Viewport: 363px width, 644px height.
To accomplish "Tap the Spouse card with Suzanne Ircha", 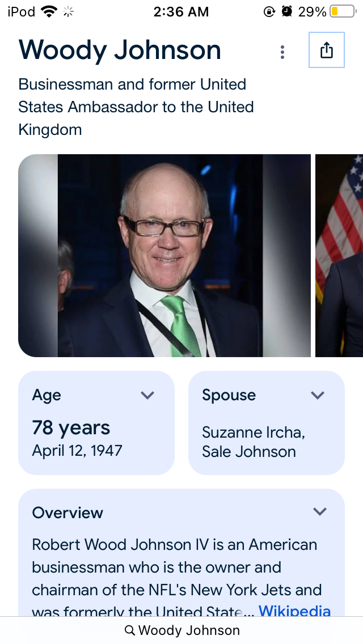I will coord(267,423).
